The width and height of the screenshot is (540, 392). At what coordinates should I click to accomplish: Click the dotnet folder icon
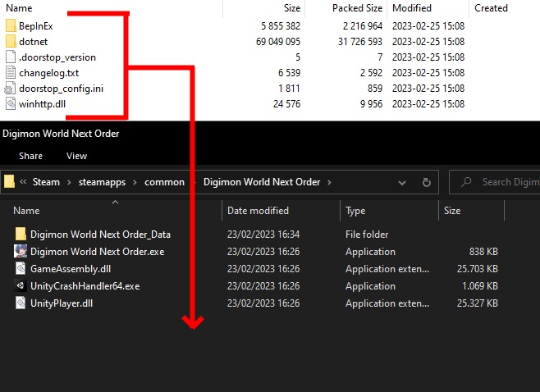[x=11, y=42]
